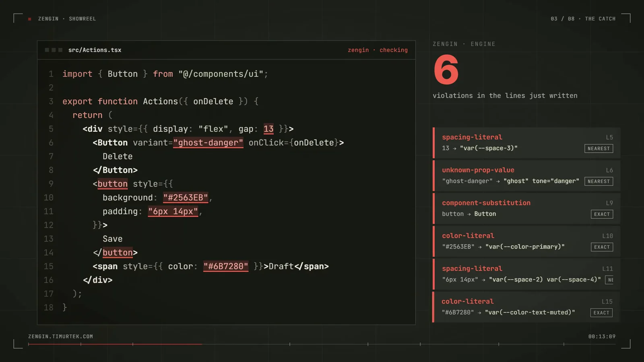This screenshot has height=362, width=644.
Task: Click the ZENGIN.TIMURTEK.COM link
Action: click(60, 336)
